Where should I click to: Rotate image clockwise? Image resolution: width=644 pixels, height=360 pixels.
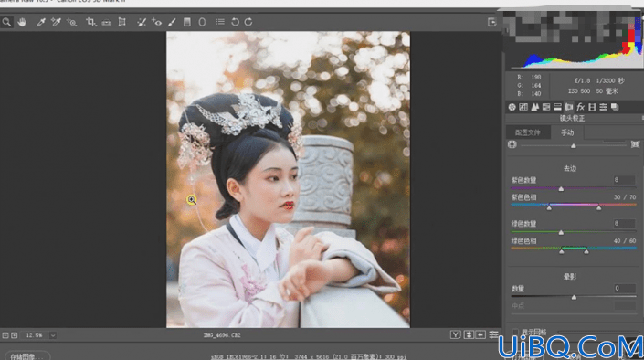[248, 22]
